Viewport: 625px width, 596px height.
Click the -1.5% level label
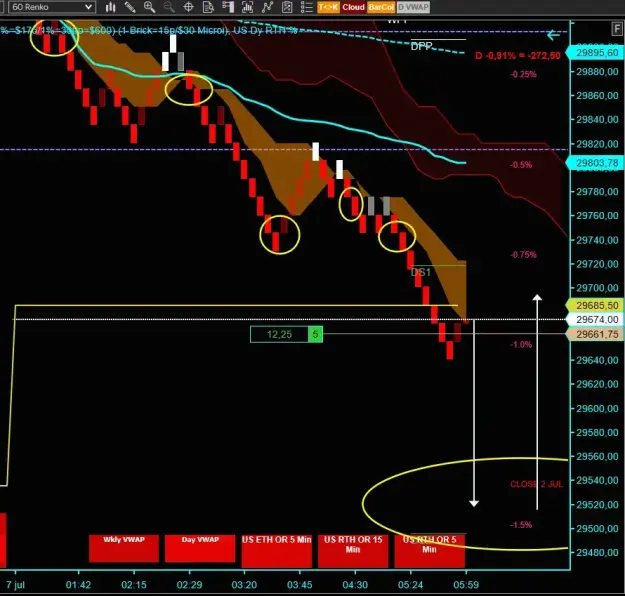[521, 525]
